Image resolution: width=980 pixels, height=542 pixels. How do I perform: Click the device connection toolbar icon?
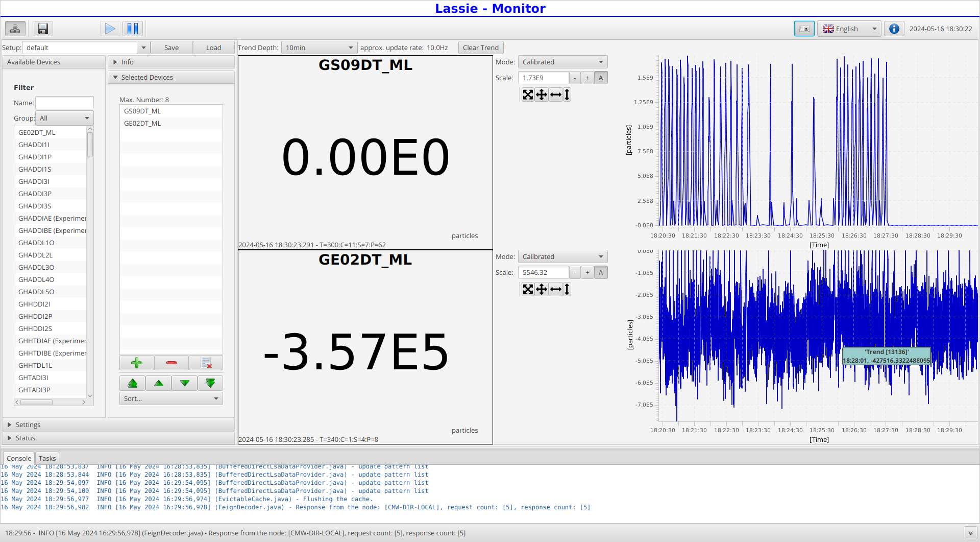pos(15,29)
